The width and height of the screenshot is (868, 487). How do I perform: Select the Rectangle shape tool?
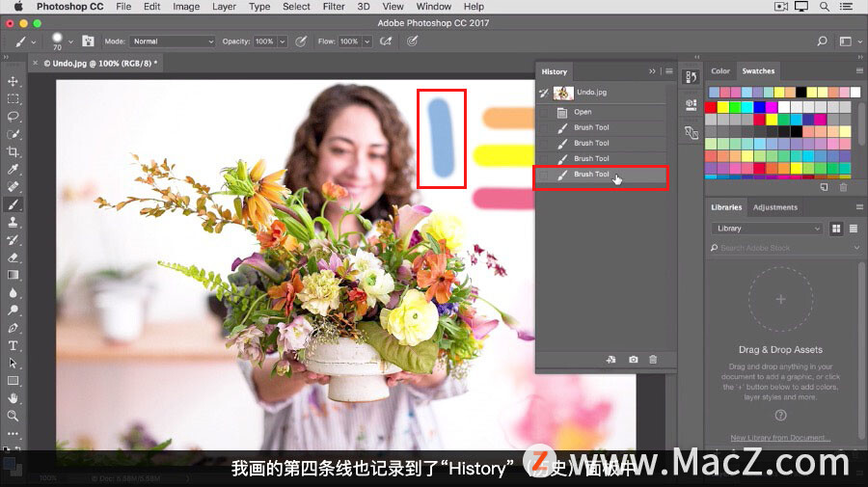pos(13,381)
